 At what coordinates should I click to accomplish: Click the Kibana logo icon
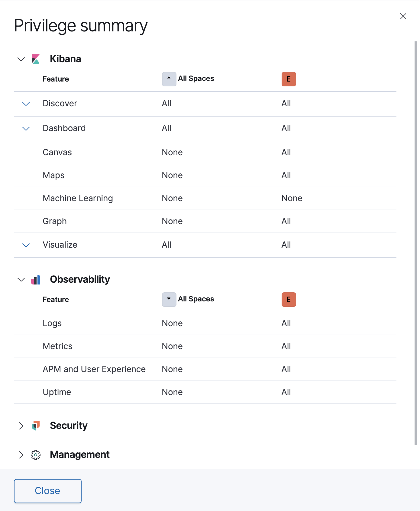pyautogui.click(x=35, y=59)
